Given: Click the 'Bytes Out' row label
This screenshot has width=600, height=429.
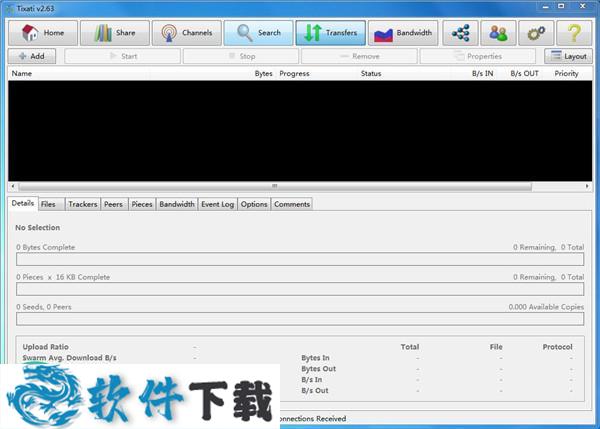Looking at the screenshot, I should click(318, 369).
